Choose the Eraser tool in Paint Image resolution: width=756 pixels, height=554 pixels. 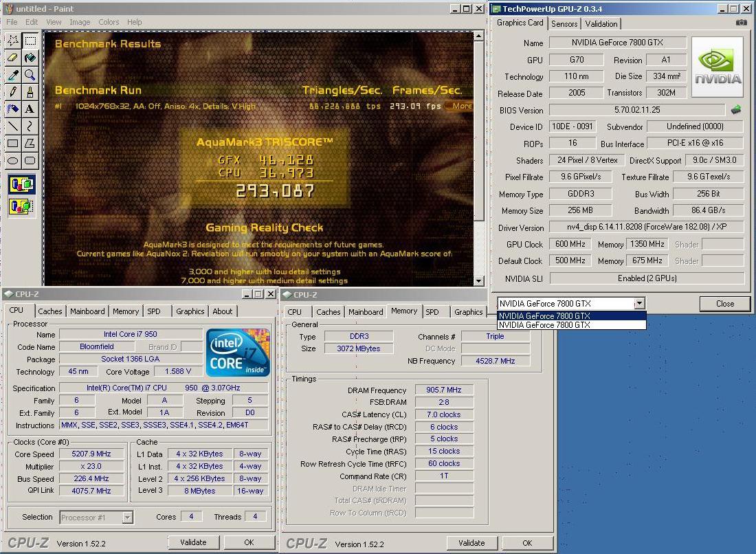click(x=13, y=58)
